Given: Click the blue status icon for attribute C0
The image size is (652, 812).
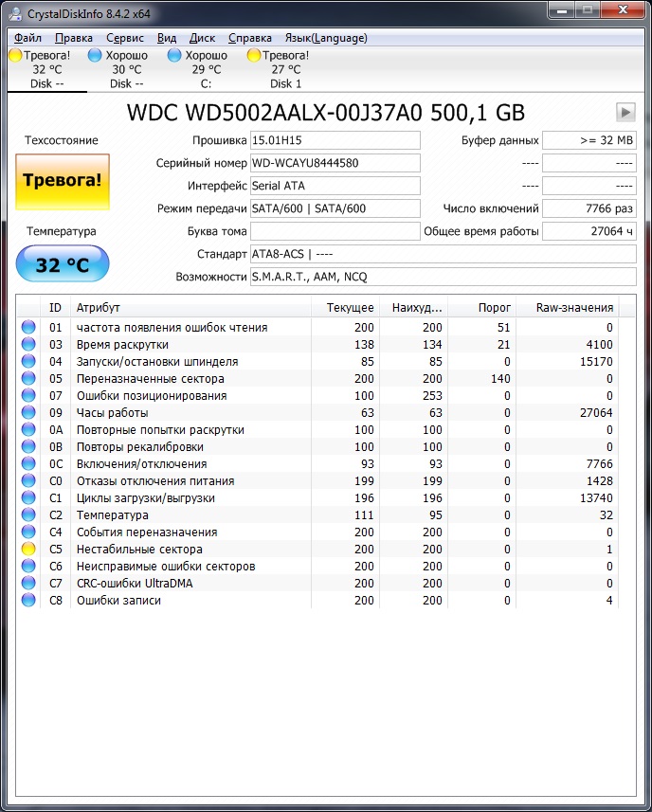Looking at the screenshot, I should click(28, 481).
